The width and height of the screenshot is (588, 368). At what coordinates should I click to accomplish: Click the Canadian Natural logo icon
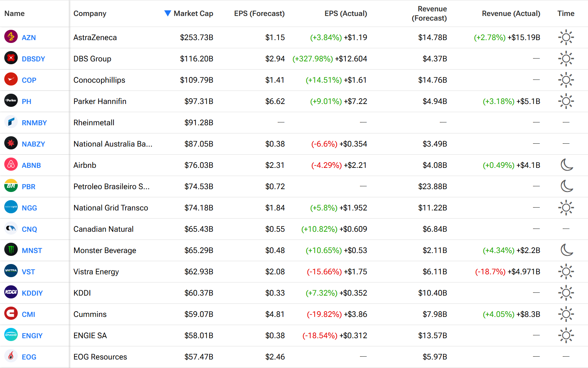pyautogui.click(x=11, y=229)
